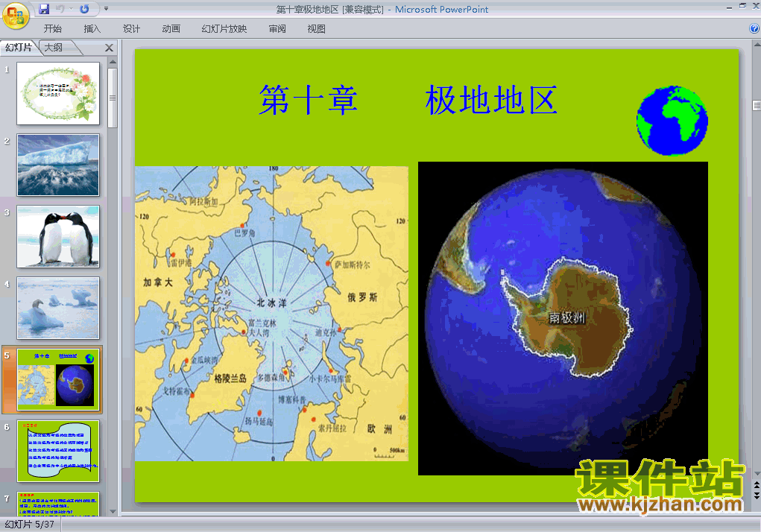
Task: Switch to the 设计 ribbon tab
Action: pyautogui.click(x=131, y=28)
